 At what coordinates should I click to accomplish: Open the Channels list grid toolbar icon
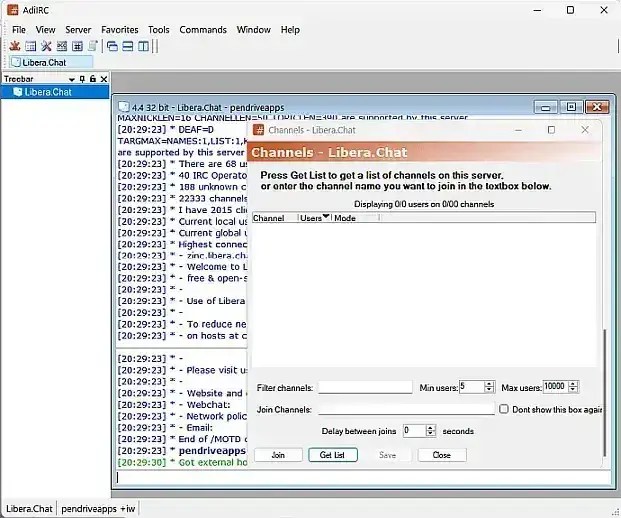point(78,46)
